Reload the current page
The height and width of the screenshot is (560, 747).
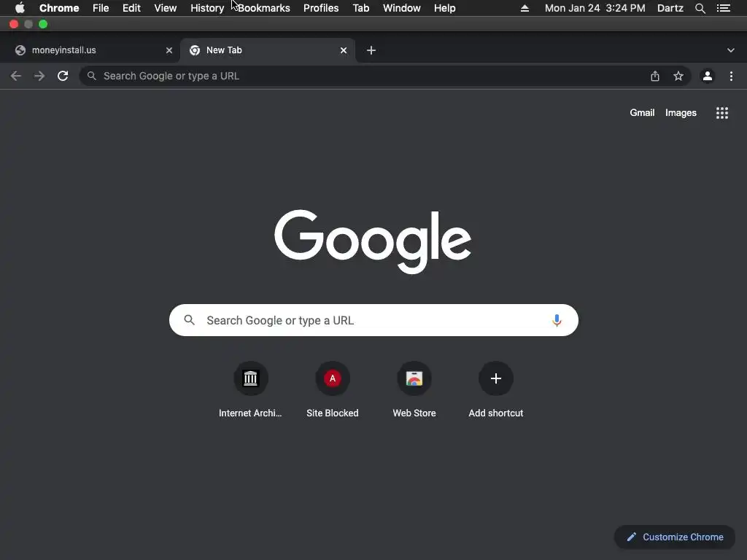point(63,76)
